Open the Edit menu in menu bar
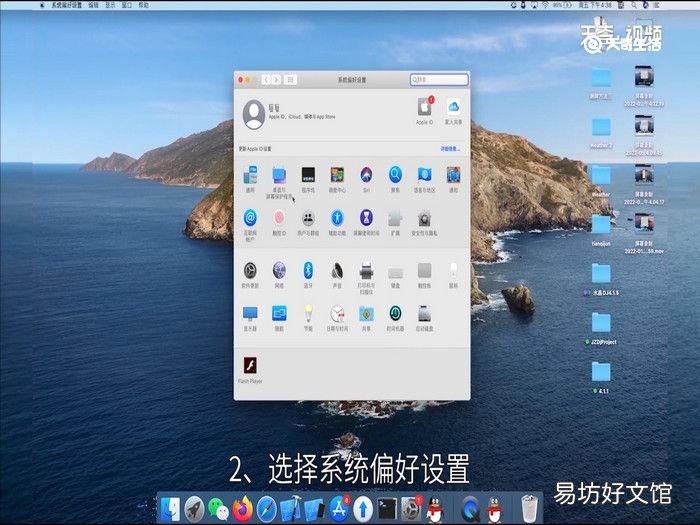Viewport: 700px width, 525px height. [93, 5]
